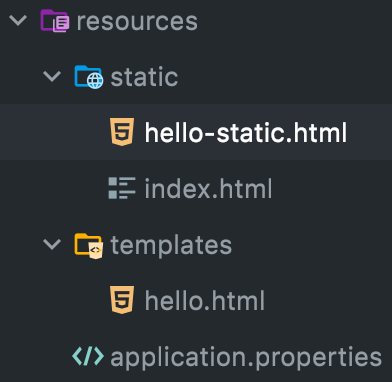Viewport: 392px width, 382px height.
Task: Click the purple resources folder icon
Action: click(55, 21)
